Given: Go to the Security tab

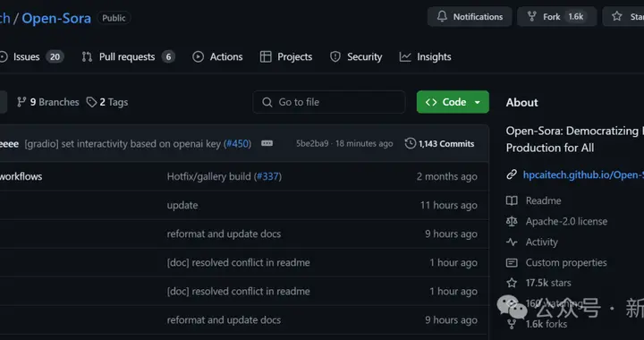Looking at the screenshot, I should [x=356, y=56].
